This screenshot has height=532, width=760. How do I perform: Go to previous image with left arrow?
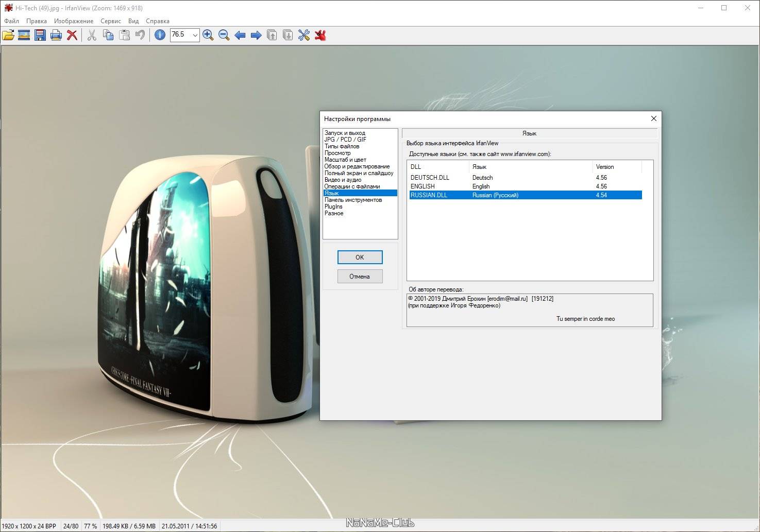pyautogui.click(x=240, y=35)
